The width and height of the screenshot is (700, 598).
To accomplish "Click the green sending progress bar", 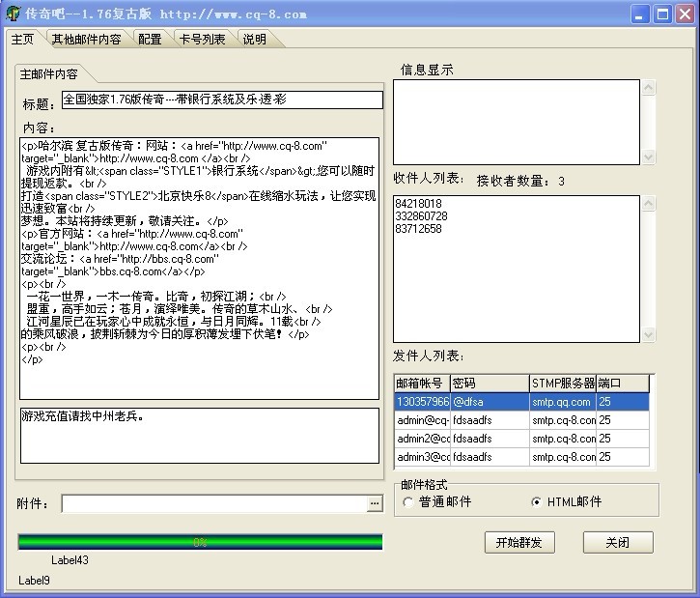I will pyautogui.click(x=200, y=542).
